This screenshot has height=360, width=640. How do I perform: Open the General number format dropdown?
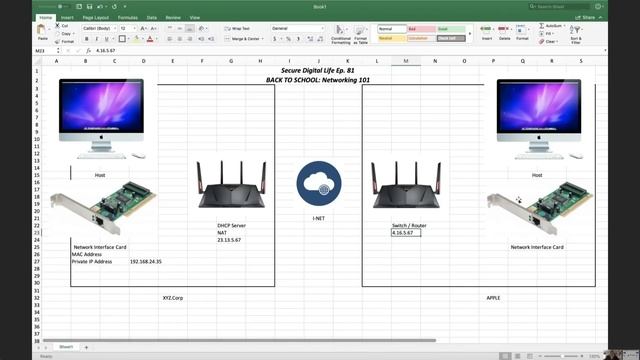tap(298, 29)
